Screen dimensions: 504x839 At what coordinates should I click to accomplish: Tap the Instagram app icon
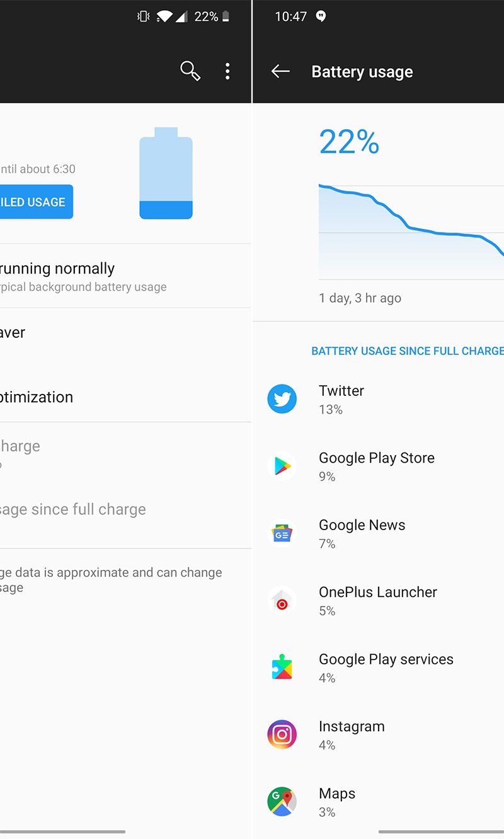click(282, 735)
